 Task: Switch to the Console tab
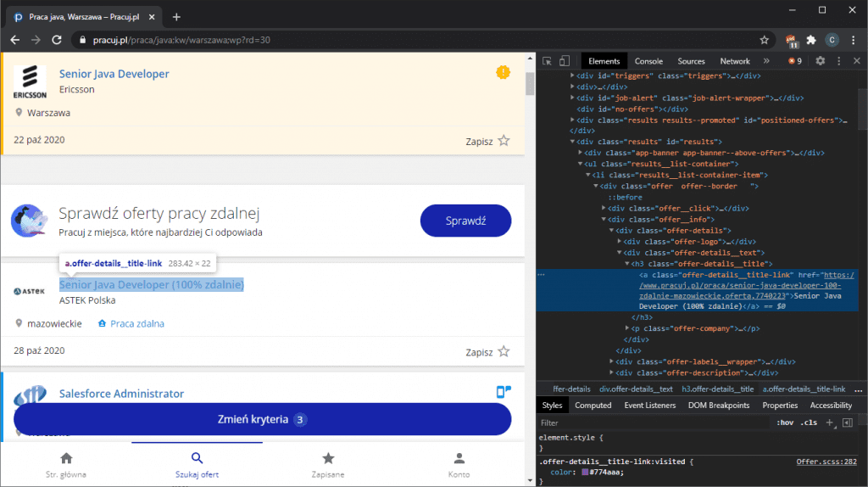coord(648,61)
